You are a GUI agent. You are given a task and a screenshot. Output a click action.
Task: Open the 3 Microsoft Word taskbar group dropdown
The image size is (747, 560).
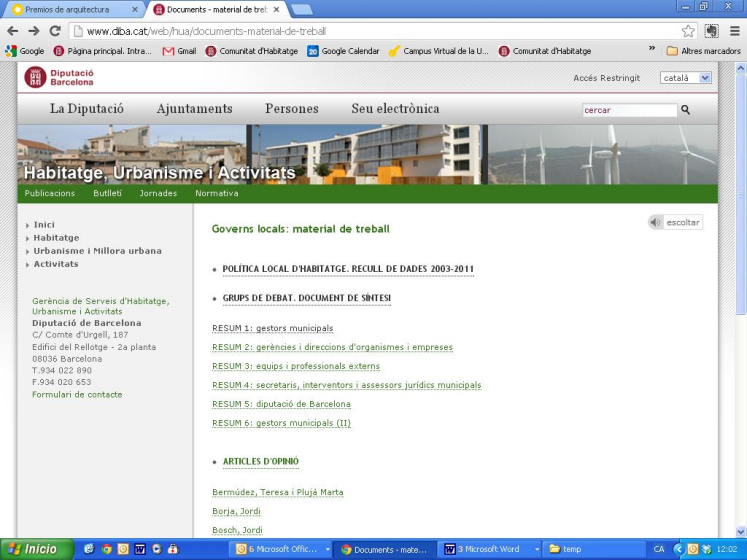537,549
